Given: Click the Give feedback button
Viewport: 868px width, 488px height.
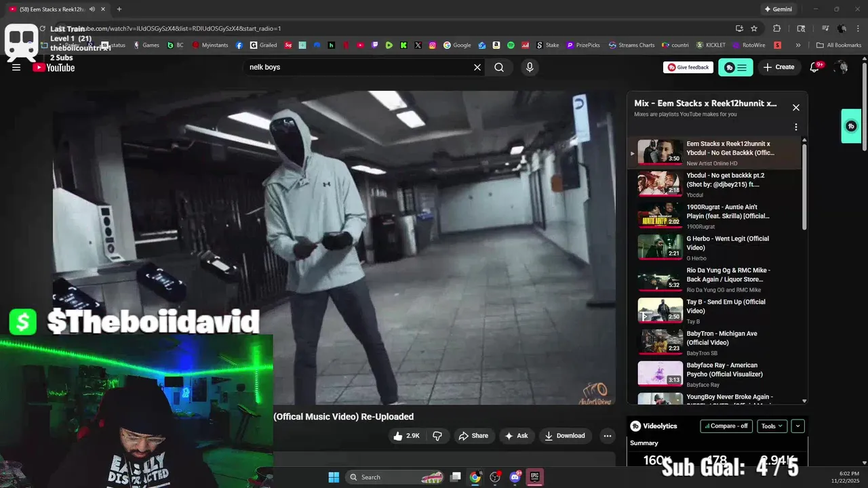Looking at the screenshot, I should [x=688, y=67].
